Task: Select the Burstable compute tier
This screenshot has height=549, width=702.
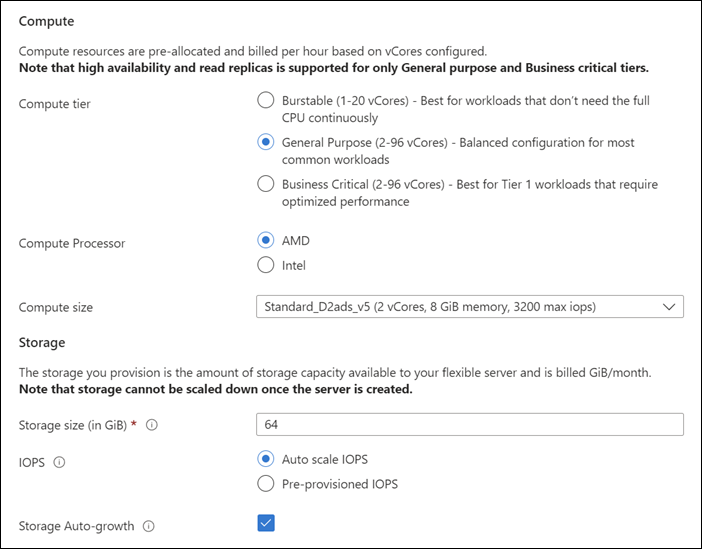Action: [x=265, y=100]
